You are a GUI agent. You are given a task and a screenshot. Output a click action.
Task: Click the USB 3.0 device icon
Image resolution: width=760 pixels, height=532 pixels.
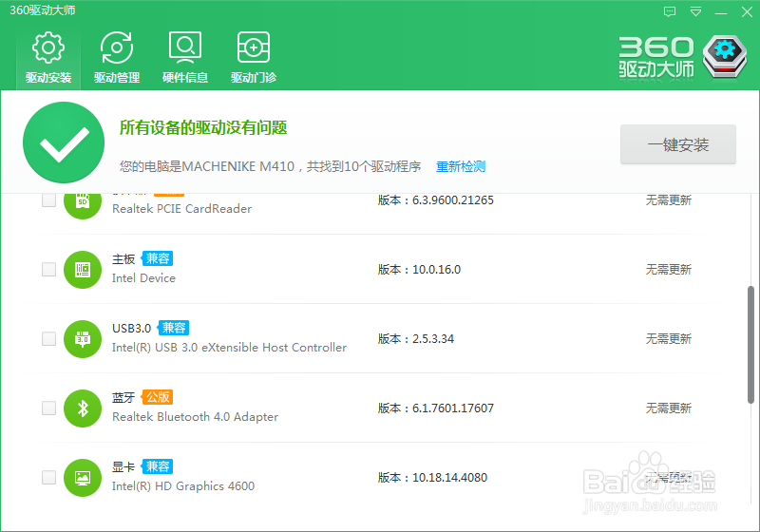pyautogui.click(x=83, y=339)
